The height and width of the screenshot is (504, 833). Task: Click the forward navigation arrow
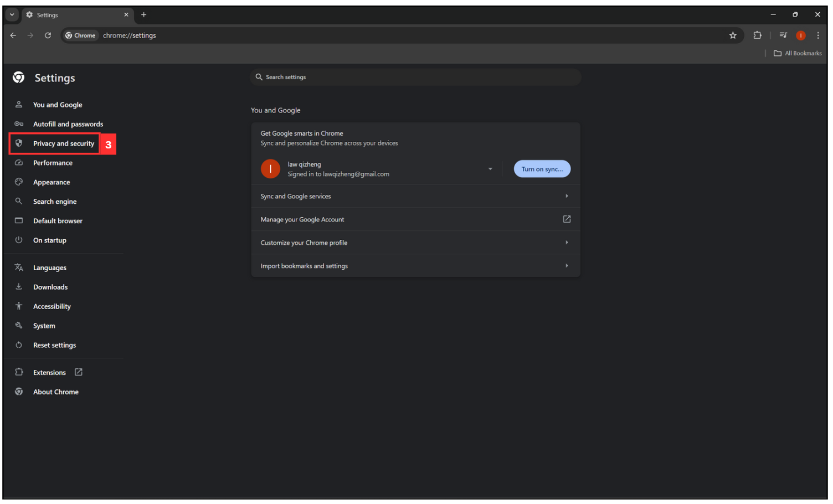coord(30,35)
